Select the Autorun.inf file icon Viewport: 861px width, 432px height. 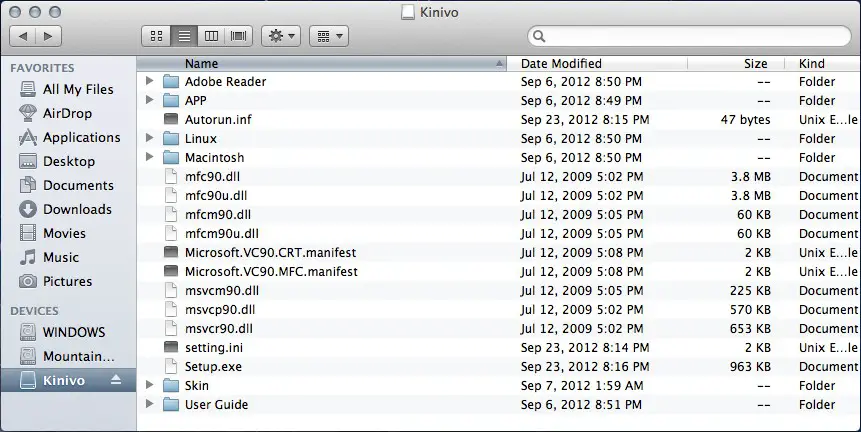pyautogui.click(x=171, y=119)
